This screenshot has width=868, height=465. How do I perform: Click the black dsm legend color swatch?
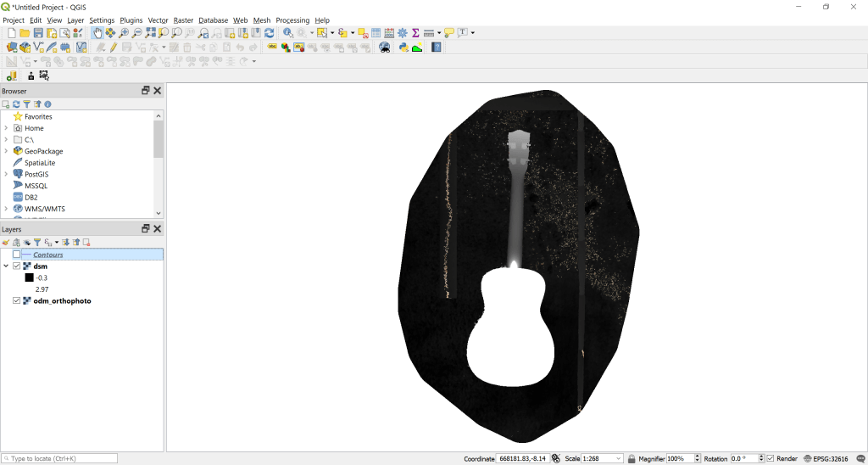(x=29, y=277)
